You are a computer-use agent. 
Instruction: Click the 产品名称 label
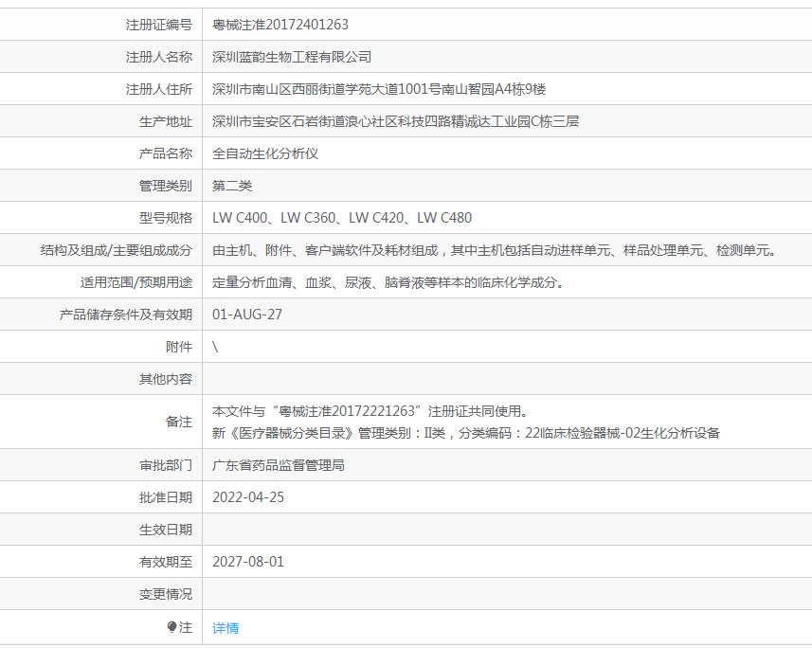tap(166, 153)
